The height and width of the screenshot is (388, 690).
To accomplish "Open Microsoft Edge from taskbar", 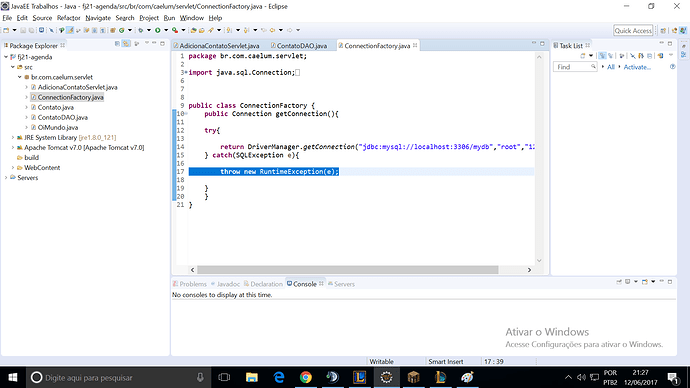I will pyautogui.click(x=279, y=377).
